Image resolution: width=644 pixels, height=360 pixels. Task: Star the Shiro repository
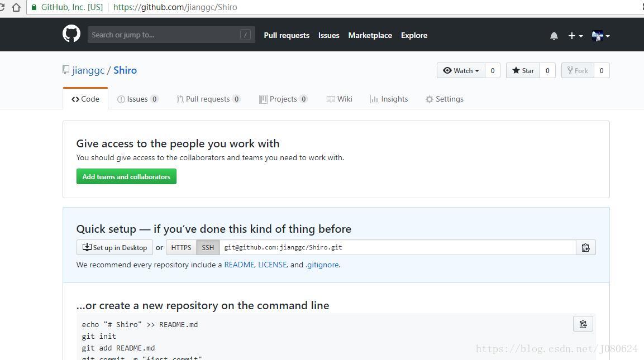(523, 70)
